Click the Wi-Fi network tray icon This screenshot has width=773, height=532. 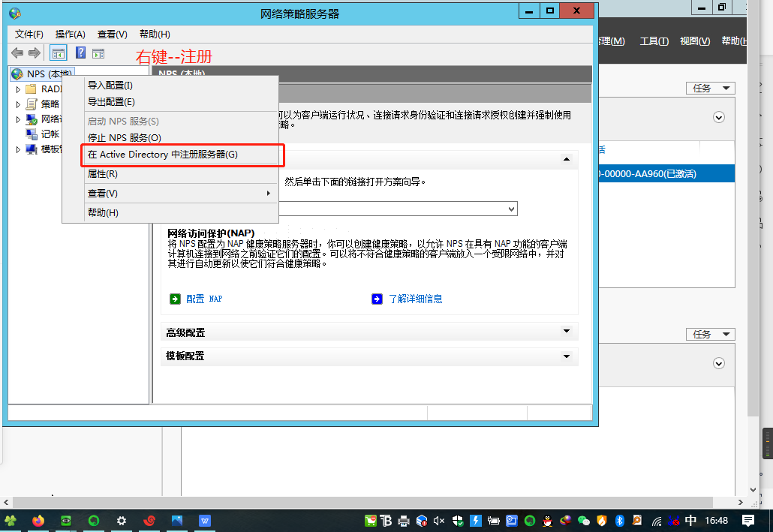pyautogui.click(x=656, y=521)
